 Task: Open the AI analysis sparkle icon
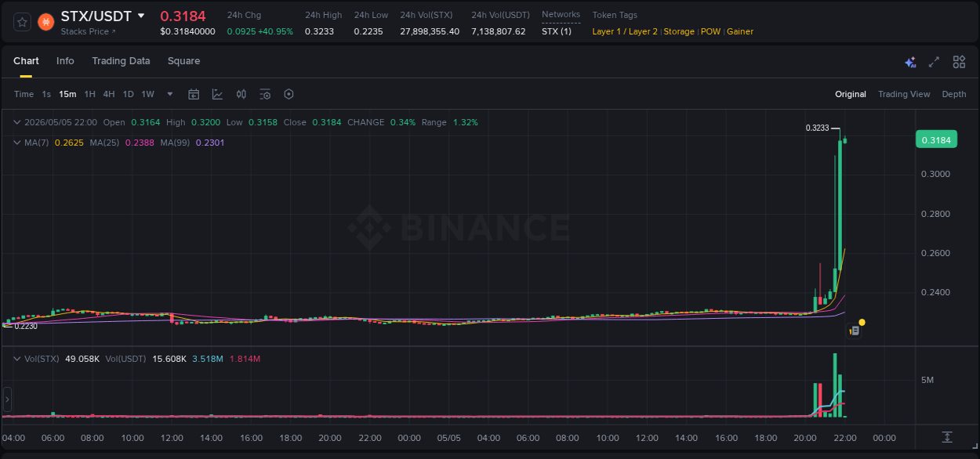(910, 62)
